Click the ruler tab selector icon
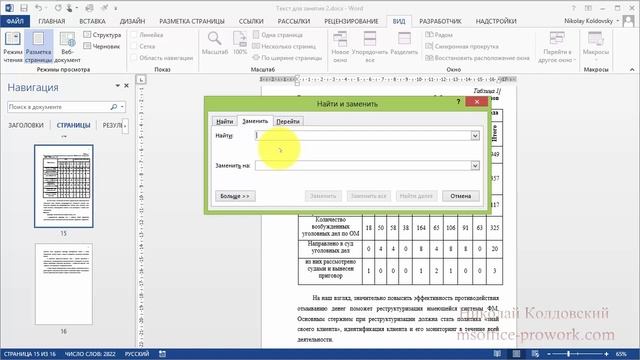Screen dimensions: 640x360 click(141, 79)
